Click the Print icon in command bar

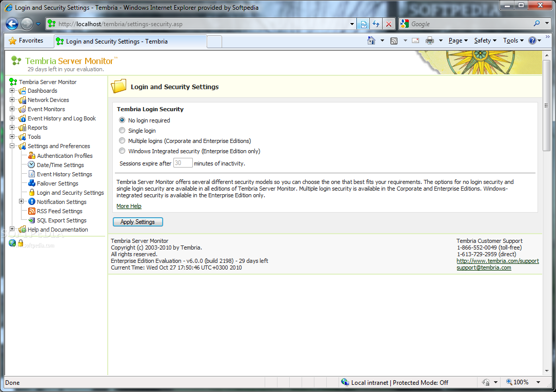point(430,40)
